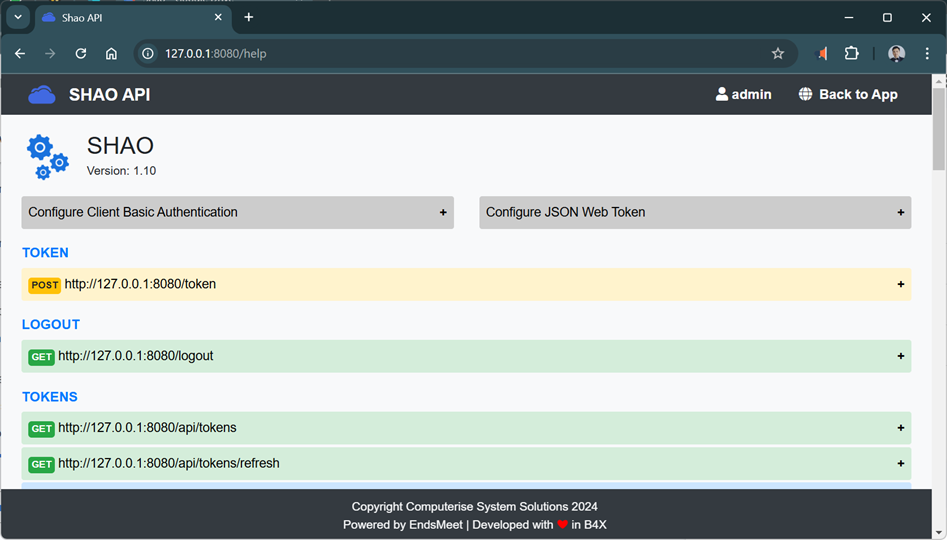This screenshot has height=540, width=947.
Task: Click GET badge on the logout row
Action: 42,357
